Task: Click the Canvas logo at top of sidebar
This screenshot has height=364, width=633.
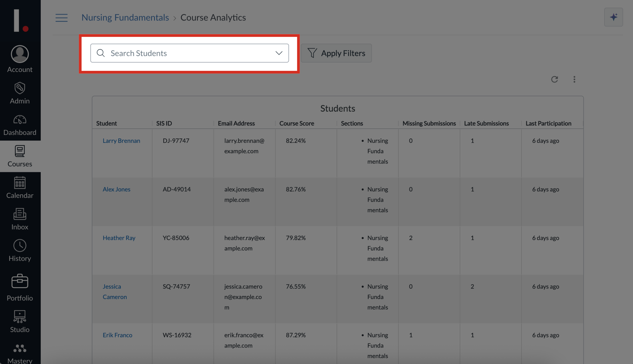Action: tap(21, 20)
